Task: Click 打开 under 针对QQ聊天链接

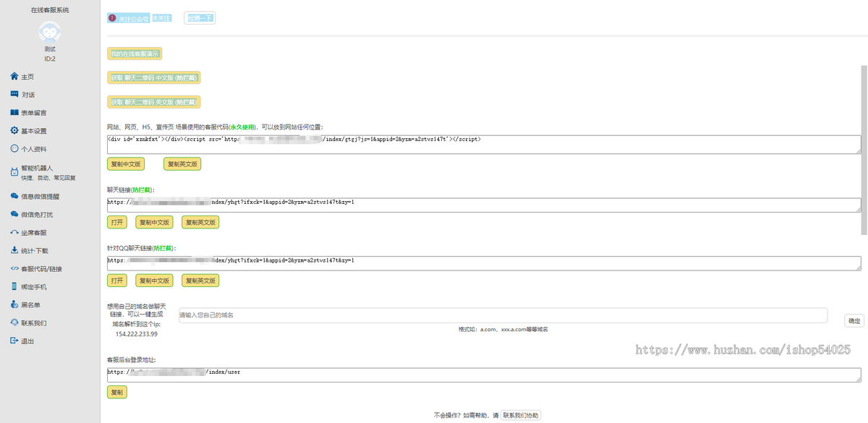Action: 117,280
